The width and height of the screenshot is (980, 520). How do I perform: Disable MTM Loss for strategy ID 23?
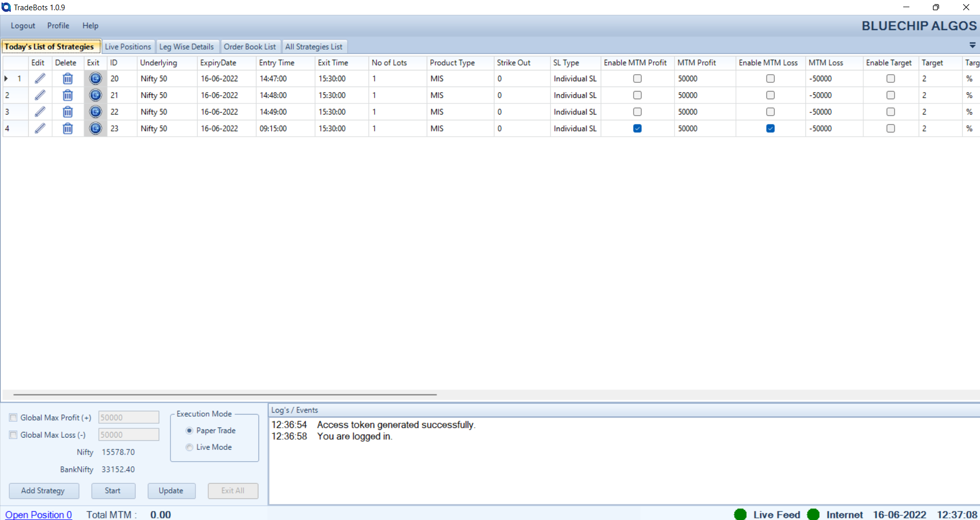point(770,128)
